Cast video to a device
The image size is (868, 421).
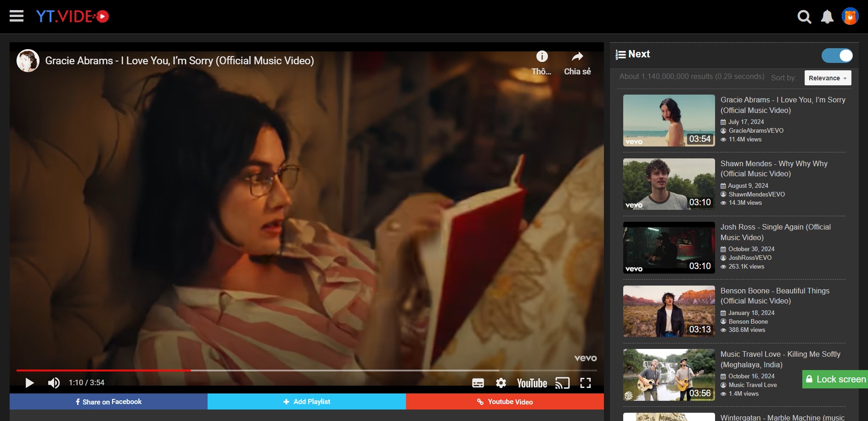[563, 383]
